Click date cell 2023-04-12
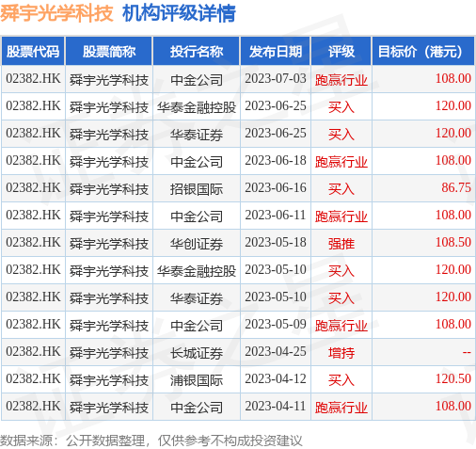This screenshot has height=449, width=476. click(276, 379)
